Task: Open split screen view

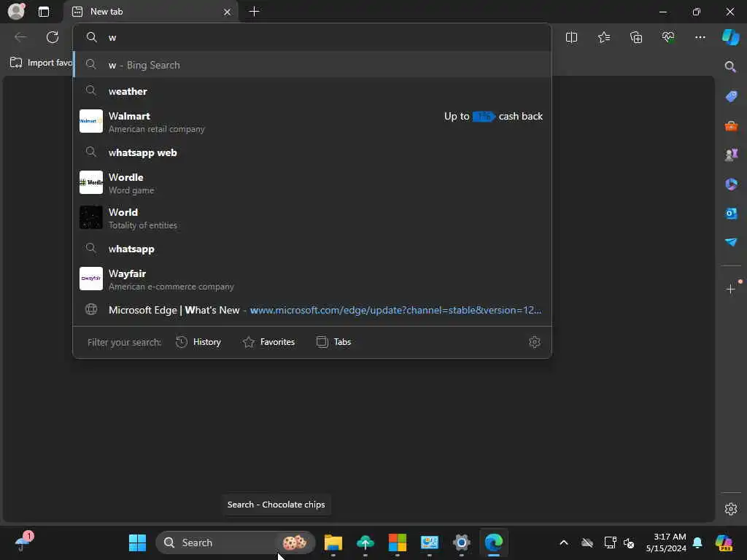Action: [571, 37]
